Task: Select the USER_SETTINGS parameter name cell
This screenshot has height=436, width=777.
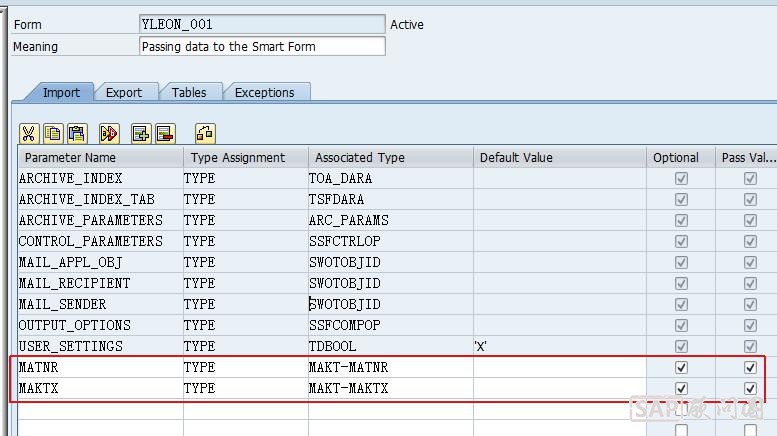Action: pos(101,346)
